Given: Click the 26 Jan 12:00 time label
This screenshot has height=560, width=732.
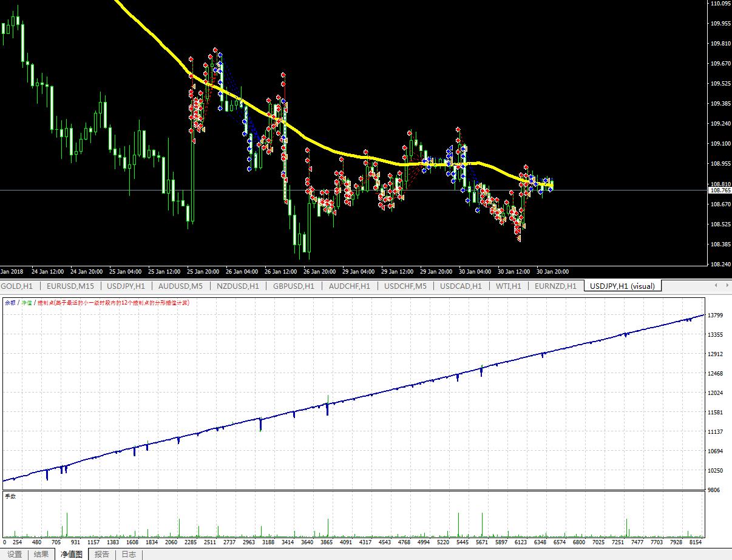Looking at the screenshot, I should [280, 271].
